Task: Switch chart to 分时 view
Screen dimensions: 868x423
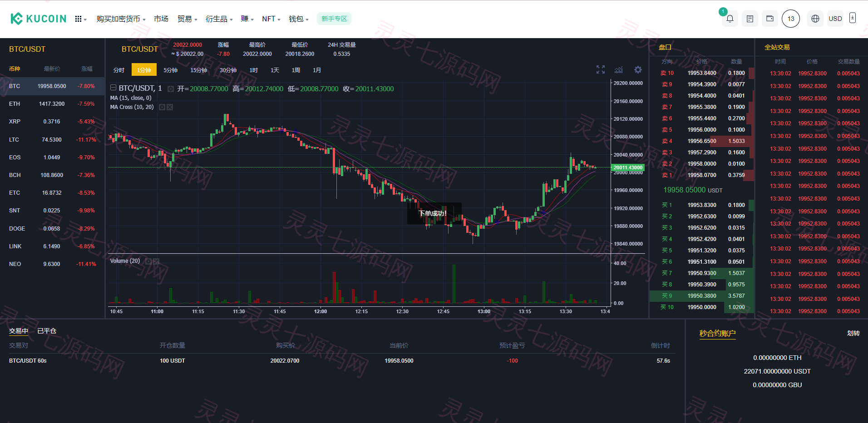Action: point(119,70)
